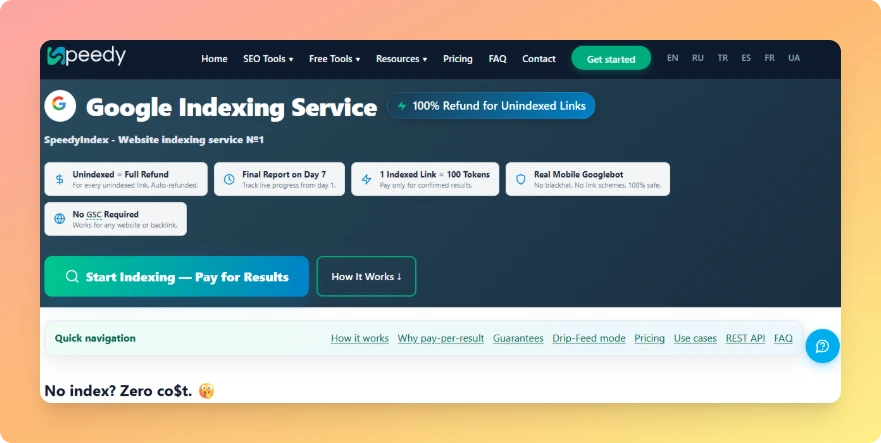Image resolution: width=881 pixels, height=443 pixels.
Task: Click the Quick navigation label
Action: 95,338
